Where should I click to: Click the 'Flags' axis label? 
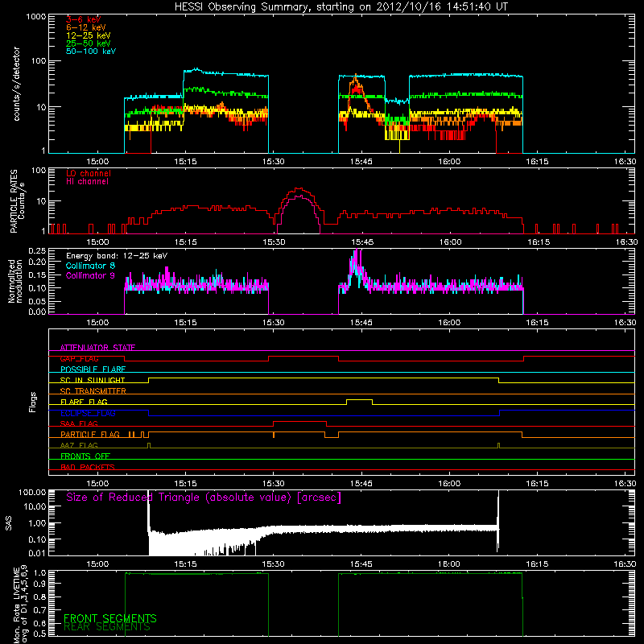32,402
